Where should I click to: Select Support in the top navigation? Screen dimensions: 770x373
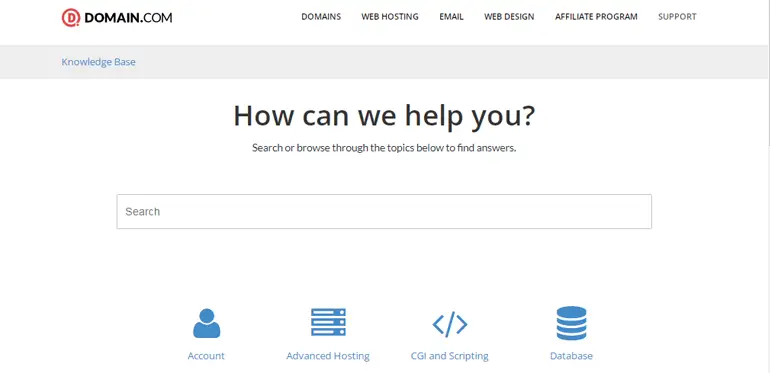tap(677, 17)
